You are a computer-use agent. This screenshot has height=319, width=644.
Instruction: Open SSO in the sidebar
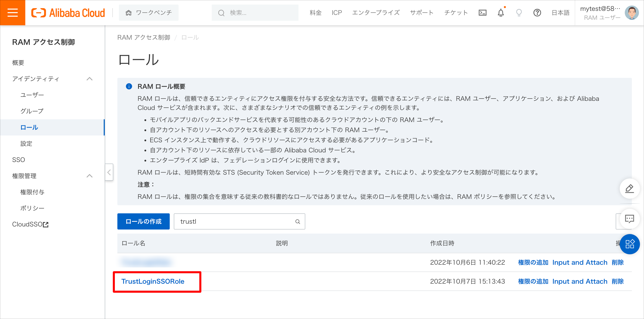[18, 160]
